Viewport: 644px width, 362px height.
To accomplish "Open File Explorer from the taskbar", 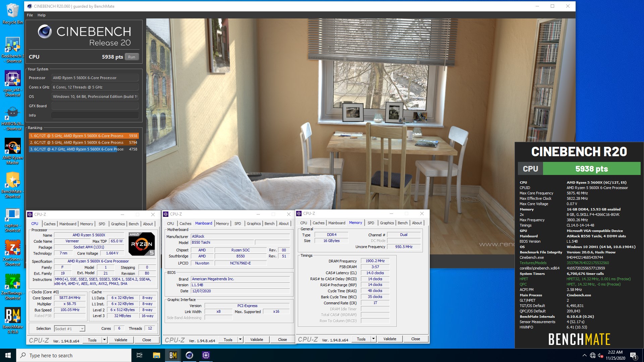I will [156, 355].
